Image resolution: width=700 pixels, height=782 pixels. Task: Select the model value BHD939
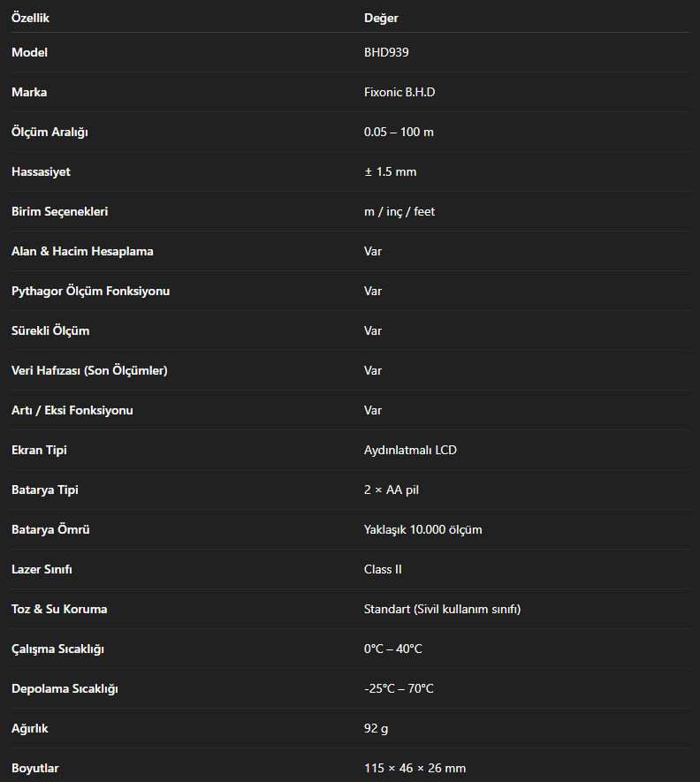[x=386, y=52]
